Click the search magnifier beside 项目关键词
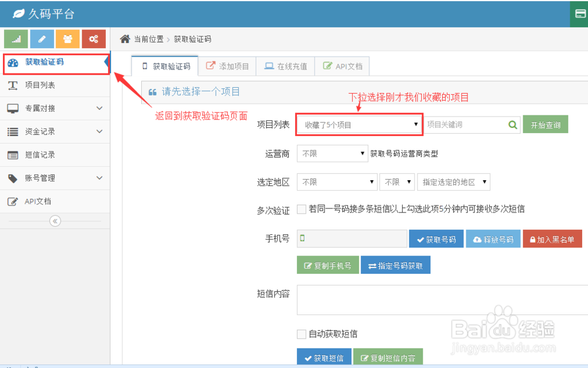 coord(512,124)
